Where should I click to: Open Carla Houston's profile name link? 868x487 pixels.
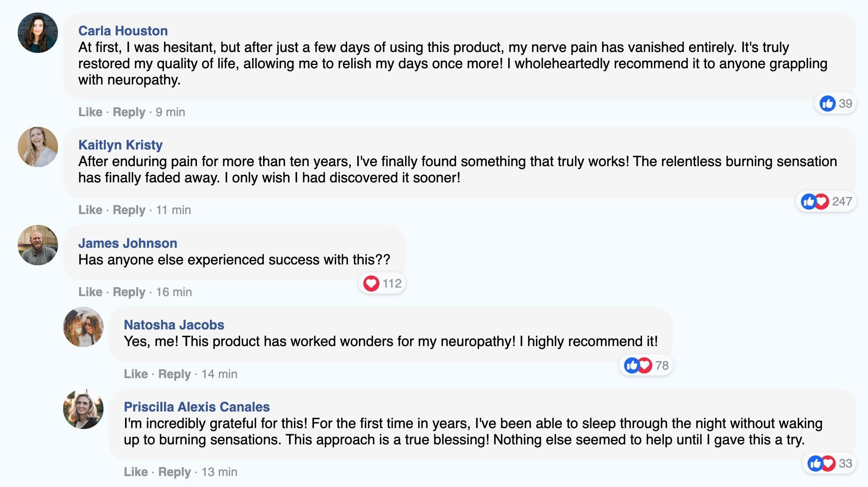click(x=123, y=31)
